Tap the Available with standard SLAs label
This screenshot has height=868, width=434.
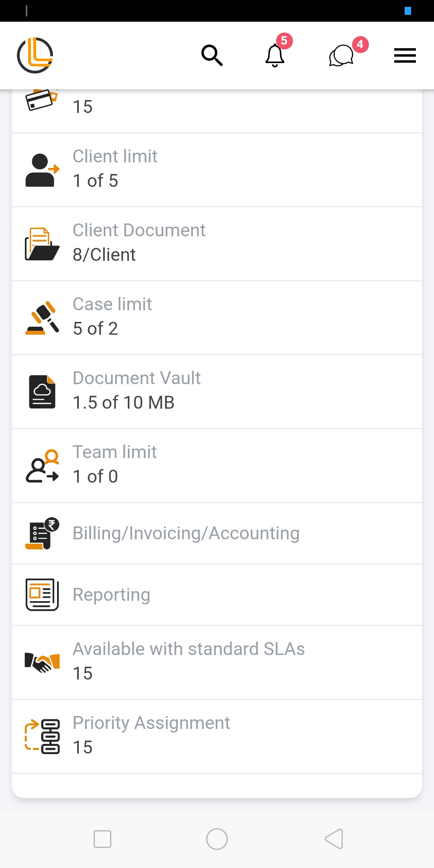point(188,649)
